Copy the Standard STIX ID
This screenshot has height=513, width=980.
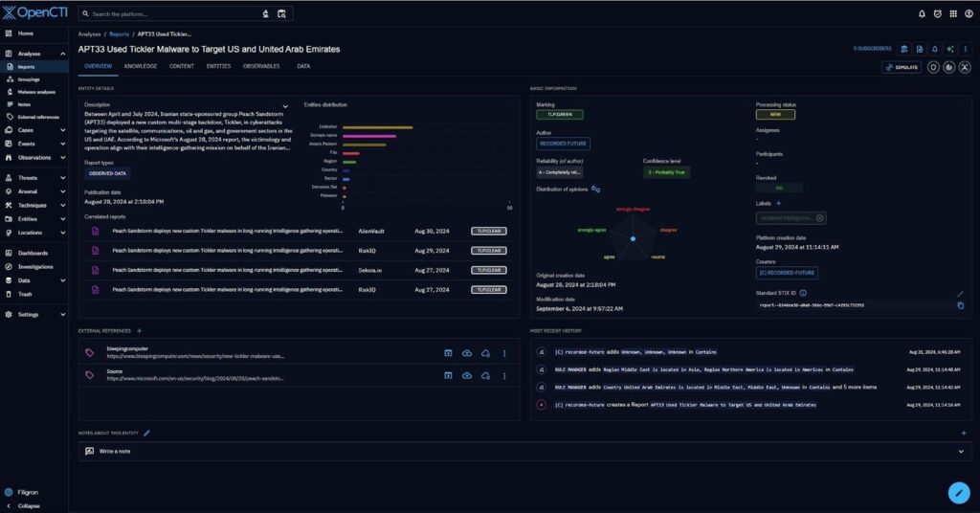pos(961,305)
